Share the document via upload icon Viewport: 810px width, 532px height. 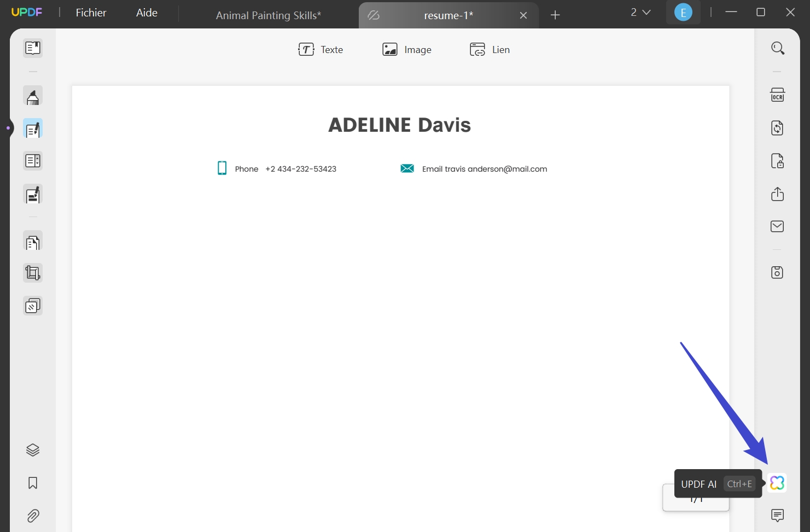point(777,194)
